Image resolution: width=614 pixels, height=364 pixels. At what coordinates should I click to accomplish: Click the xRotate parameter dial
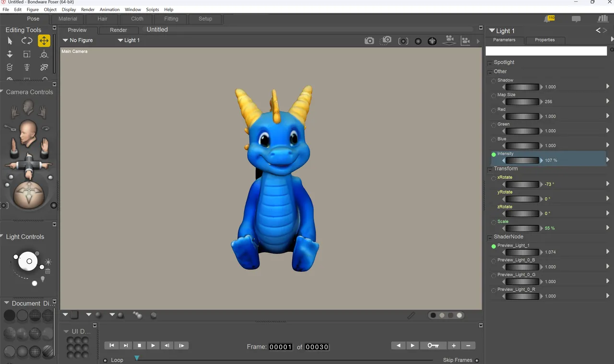tap(522, 184)
